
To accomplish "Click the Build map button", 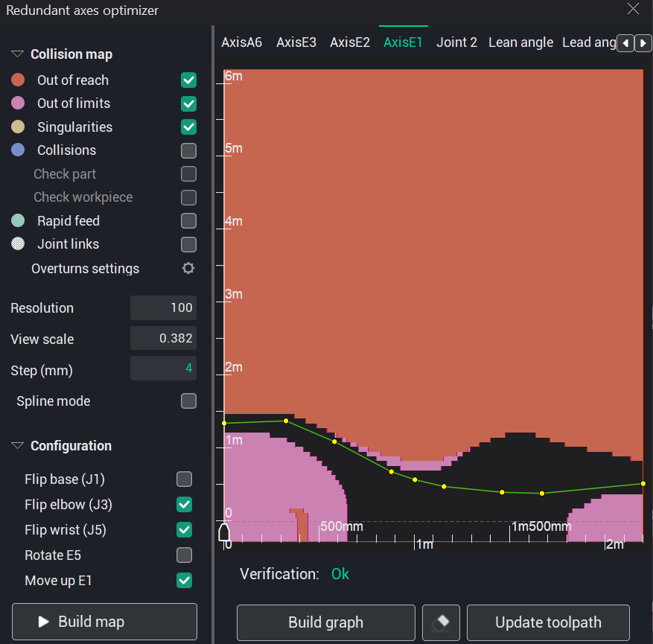I will [104, 622].
